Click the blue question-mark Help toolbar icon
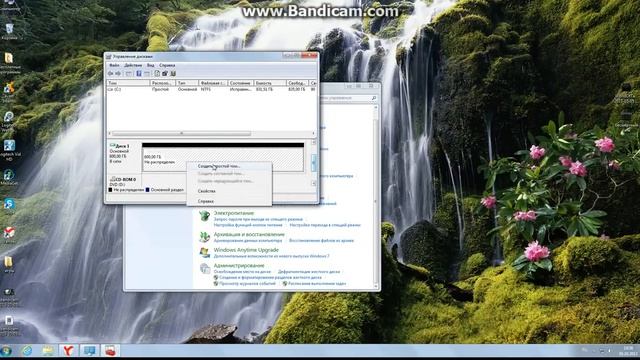Image resolution: width=640 pixels, height=360 pixels. pyautogui.click(x=139, y=73)
